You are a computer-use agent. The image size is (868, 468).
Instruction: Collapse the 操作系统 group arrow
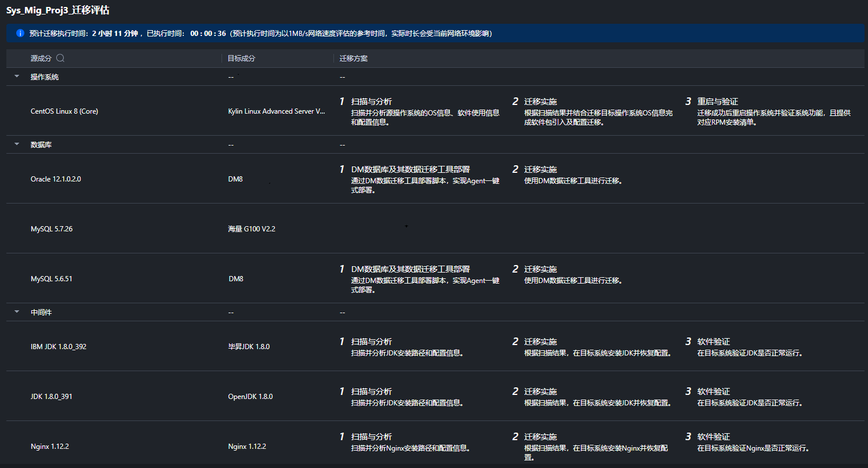17,77
